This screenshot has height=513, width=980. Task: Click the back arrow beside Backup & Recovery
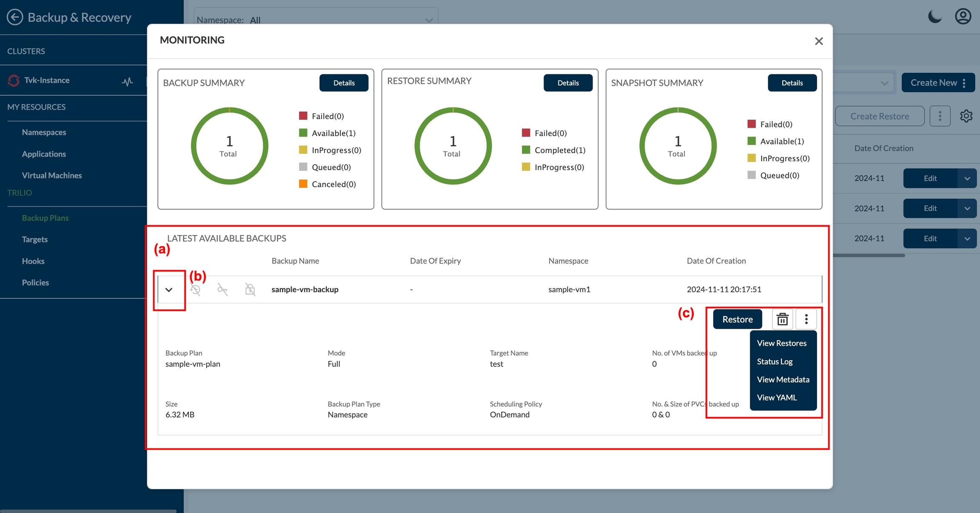15,17
